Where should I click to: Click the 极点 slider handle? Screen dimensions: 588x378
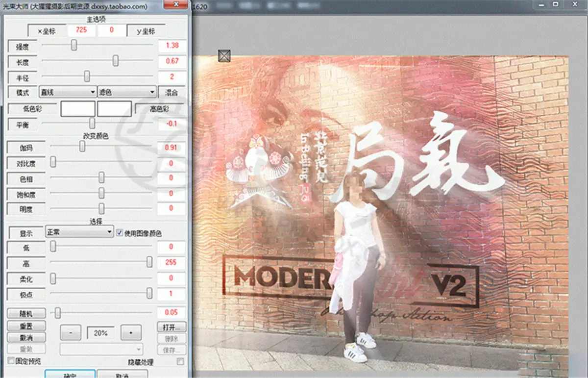[x=149, y=293]
